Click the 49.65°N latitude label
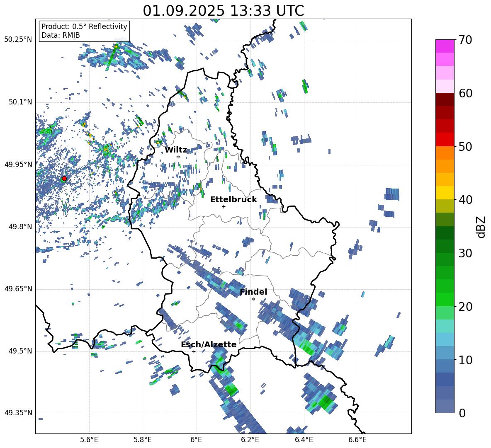This screenshot has height=448, width=491. 18,288
